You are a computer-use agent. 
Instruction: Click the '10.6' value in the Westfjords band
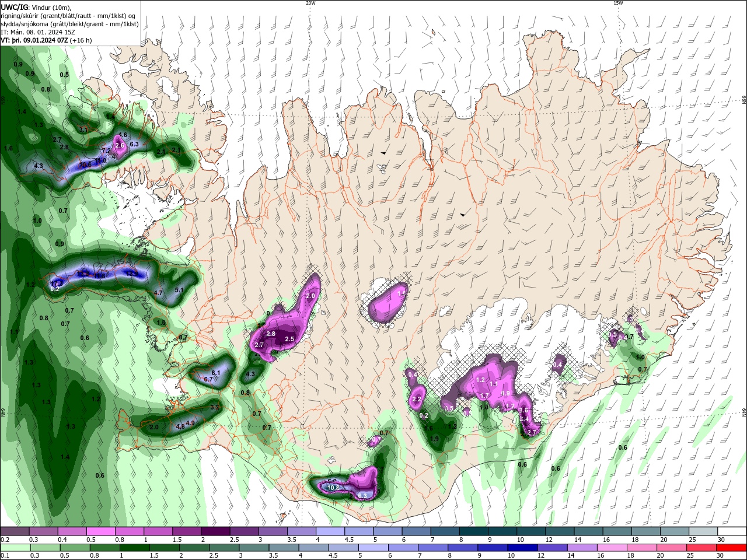click(86, 164)
